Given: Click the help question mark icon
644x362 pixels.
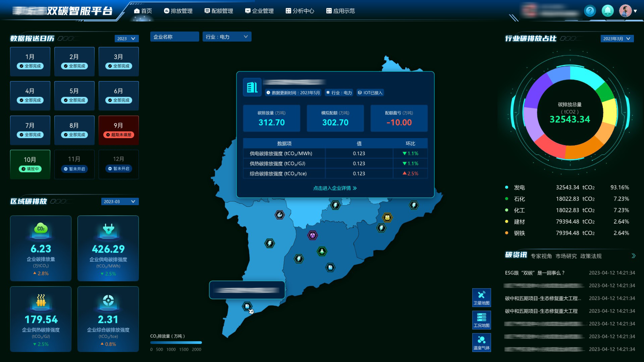Looking at the screenshot, I should tap(590, 11).
